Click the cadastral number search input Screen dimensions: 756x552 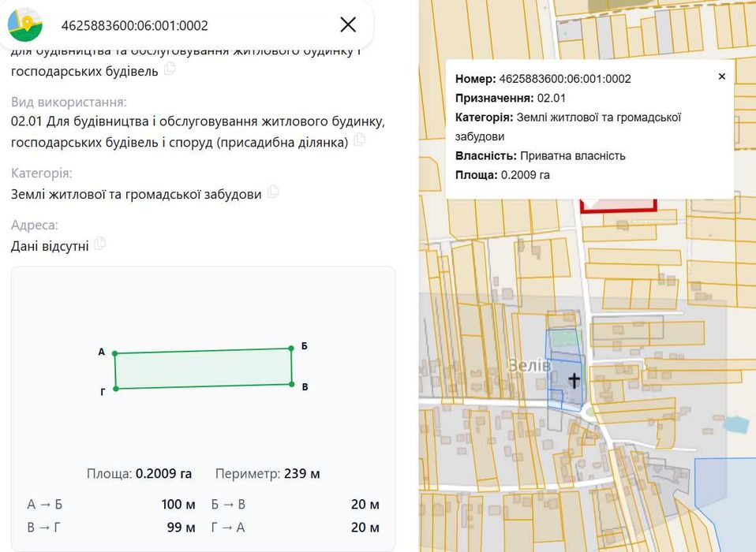[x=193, y=25]
